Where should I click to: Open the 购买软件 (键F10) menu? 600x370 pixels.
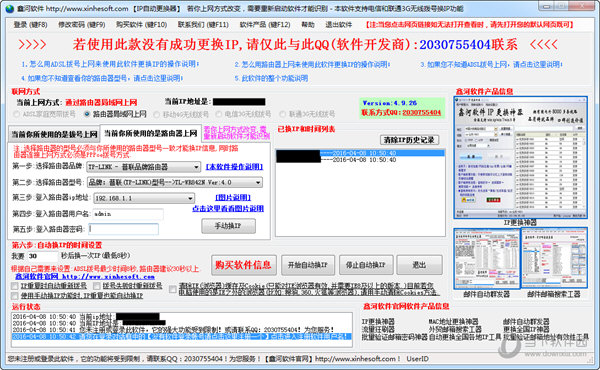[142, 24]
